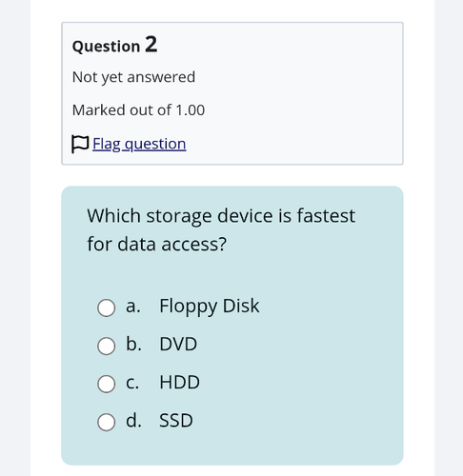This screenshot has height=476, width=463.
Task: Click the option letter a.
Action: 133,307
